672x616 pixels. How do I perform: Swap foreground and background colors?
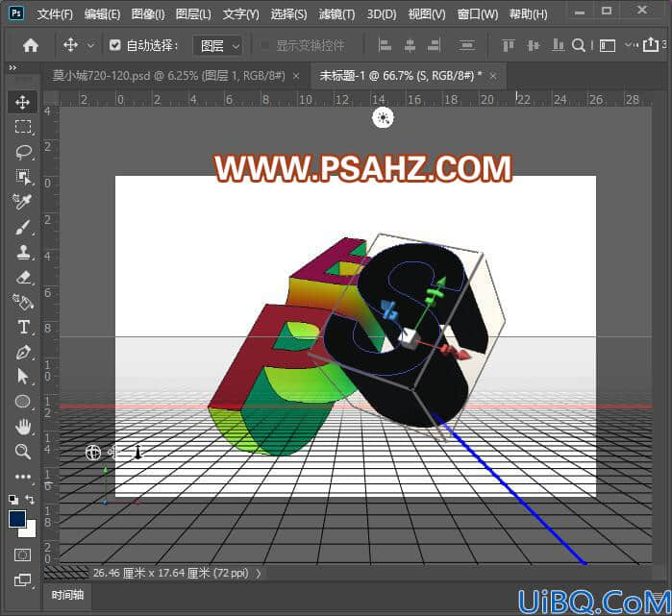tap(29, 499)
